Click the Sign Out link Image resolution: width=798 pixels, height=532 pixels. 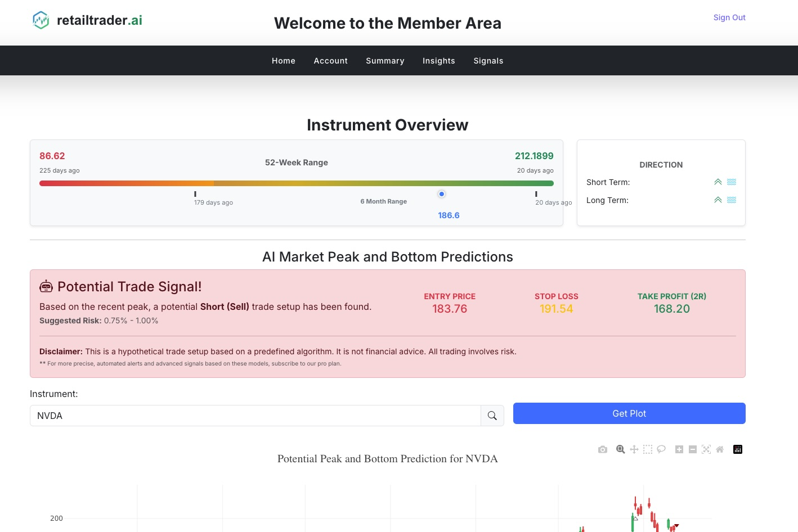pyautogui.click(x=729, y=17)
